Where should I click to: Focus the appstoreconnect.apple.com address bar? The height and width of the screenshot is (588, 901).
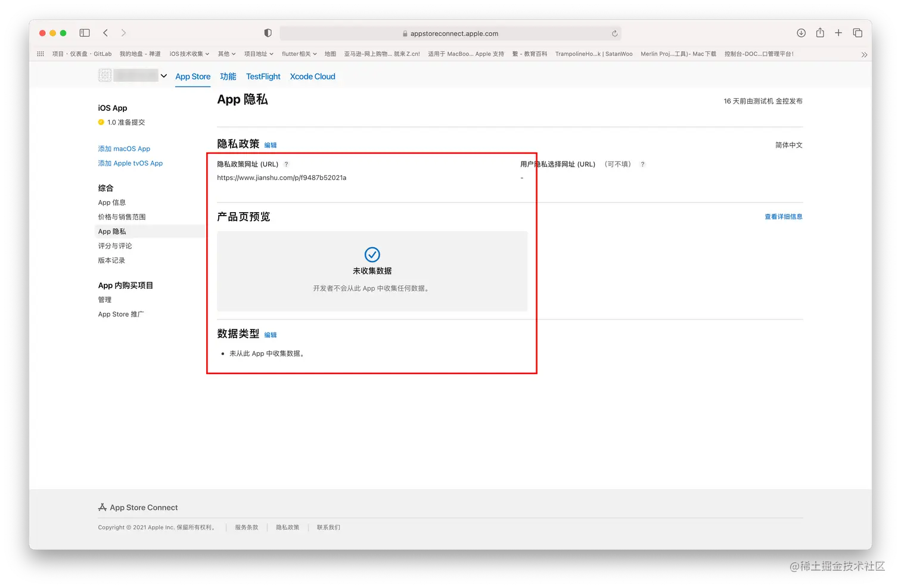[450, 33]
